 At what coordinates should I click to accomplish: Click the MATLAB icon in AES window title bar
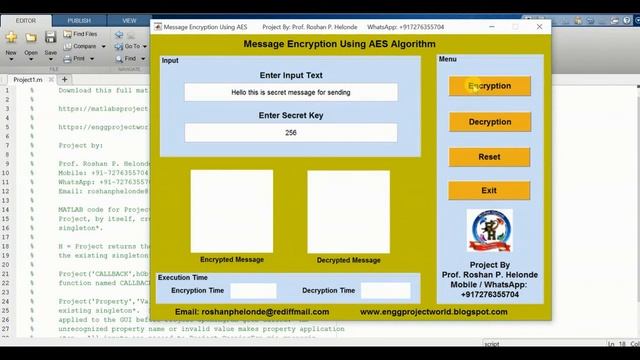(158, 27)
